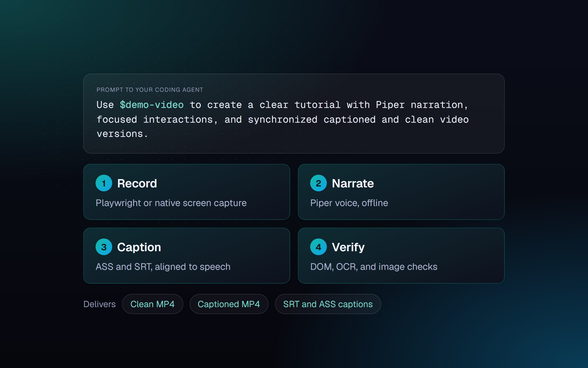Select the Captioned MP4 pill
The height and width of the screenshot is (368, 588).
point(229,304)
